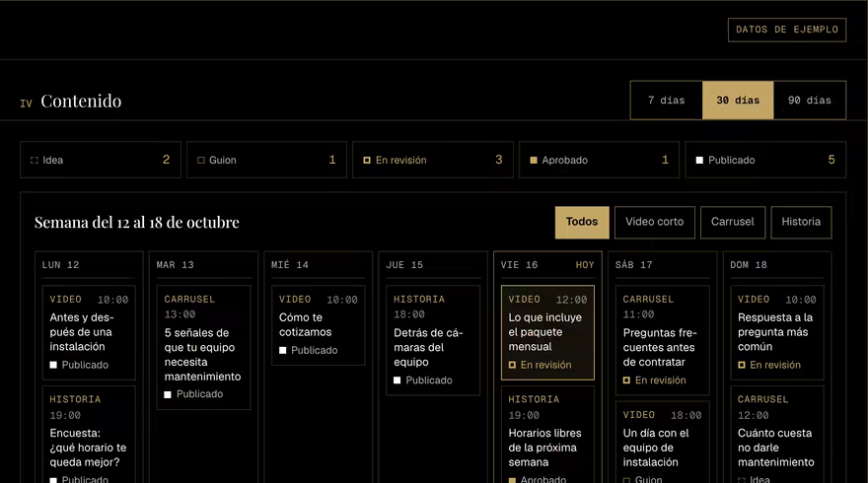Screen dimensions: 868x483
Task: Click the 10:00 time on Cómo te cotizamos
Action: [342, 300]
